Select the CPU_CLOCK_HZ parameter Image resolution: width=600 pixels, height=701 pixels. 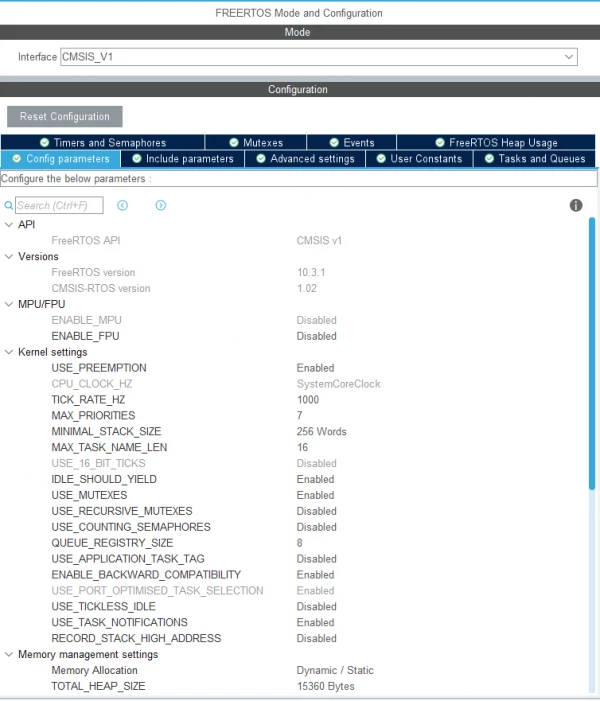[x=92, y=384]
